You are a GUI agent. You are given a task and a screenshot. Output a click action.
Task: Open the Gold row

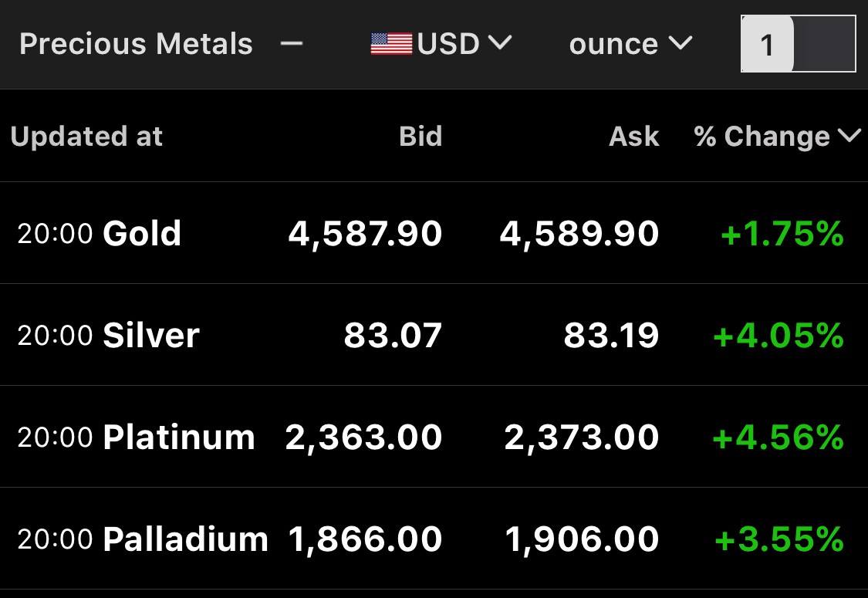142,233
